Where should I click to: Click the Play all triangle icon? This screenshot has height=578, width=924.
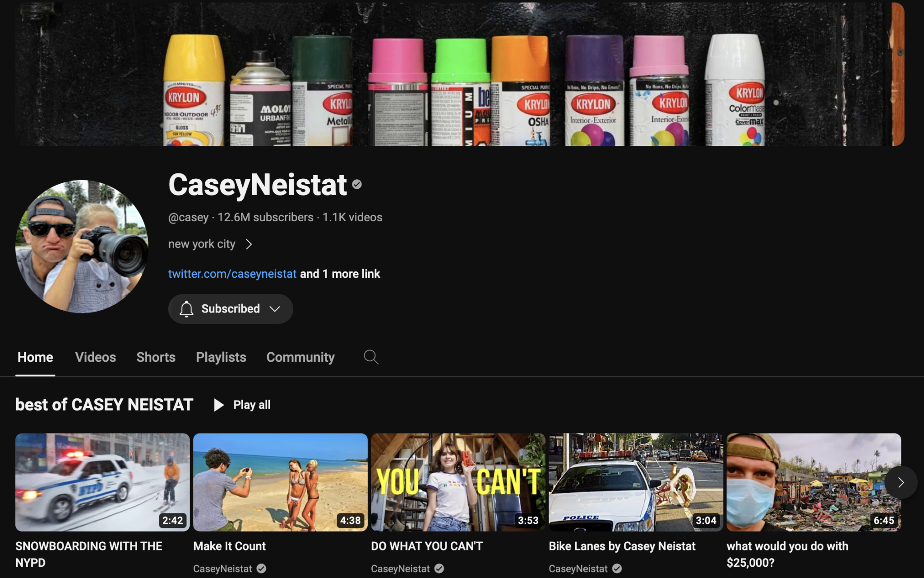(x=219, y=405)
